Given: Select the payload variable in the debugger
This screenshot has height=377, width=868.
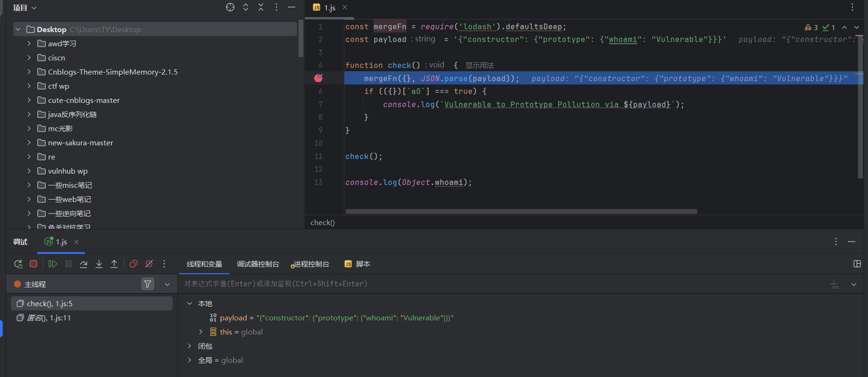Looking at the screenshot, I should click(331, 318).
